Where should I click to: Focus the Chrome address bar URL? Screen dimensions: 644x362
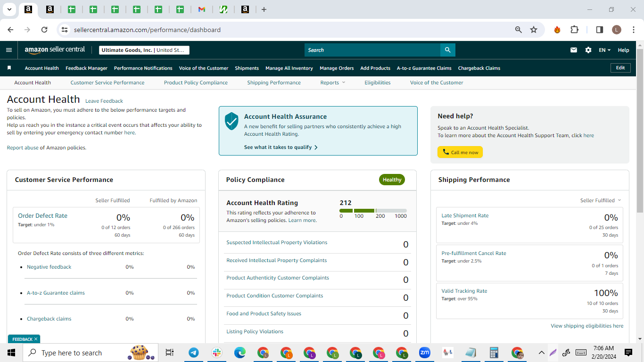point(147,30)
